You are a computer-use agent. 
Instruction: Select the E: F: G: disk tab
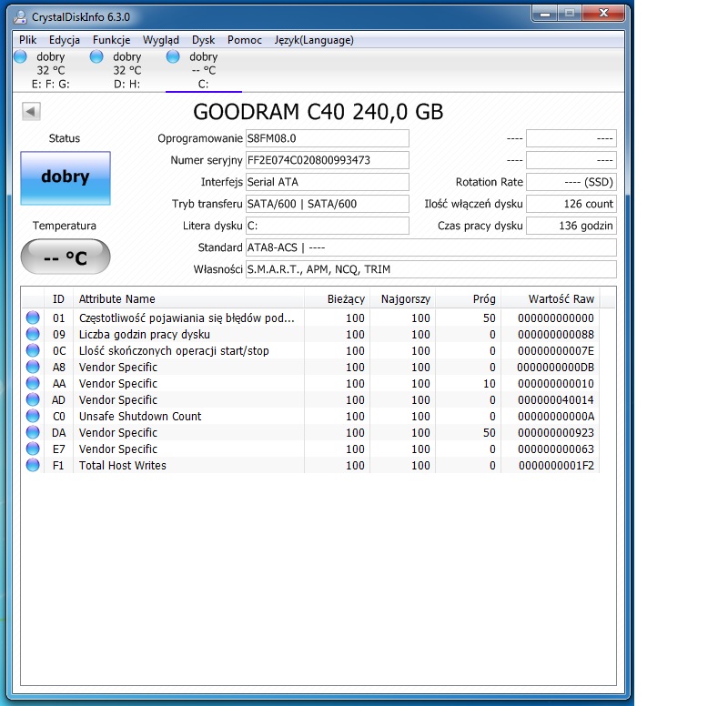coord(51,70)
